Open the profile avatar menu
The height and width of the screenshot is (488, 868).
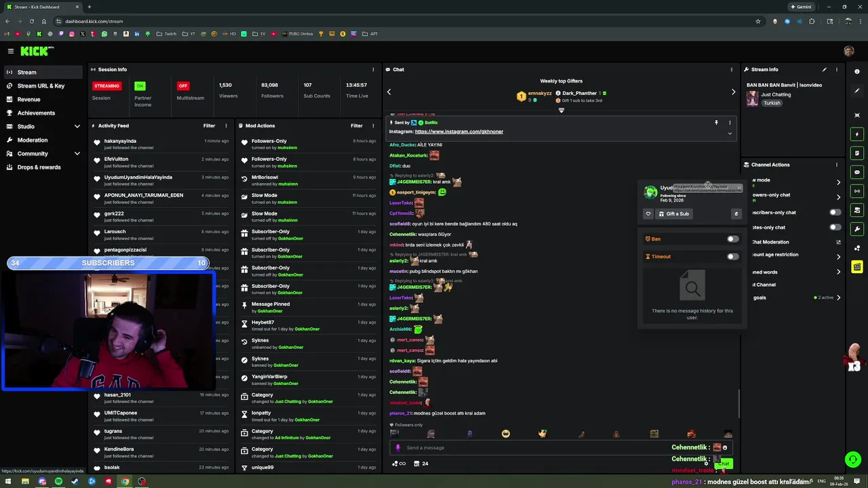point(849,51)
